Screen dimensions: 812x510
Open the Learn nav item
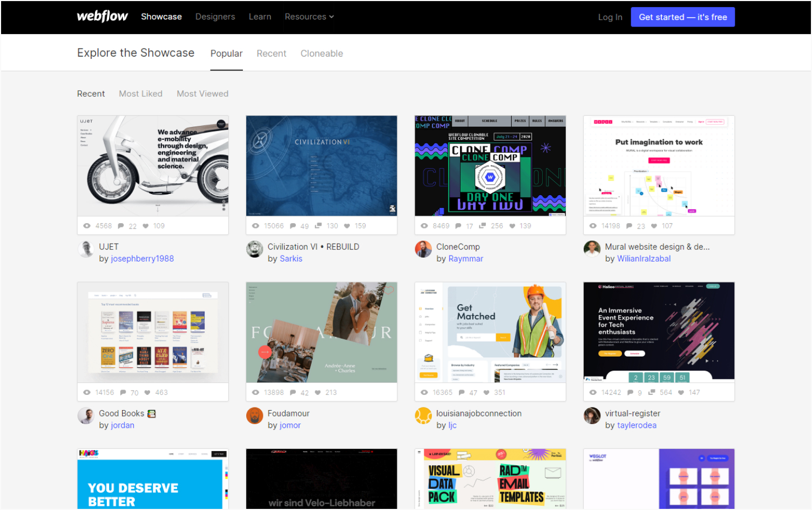(260, 17)
